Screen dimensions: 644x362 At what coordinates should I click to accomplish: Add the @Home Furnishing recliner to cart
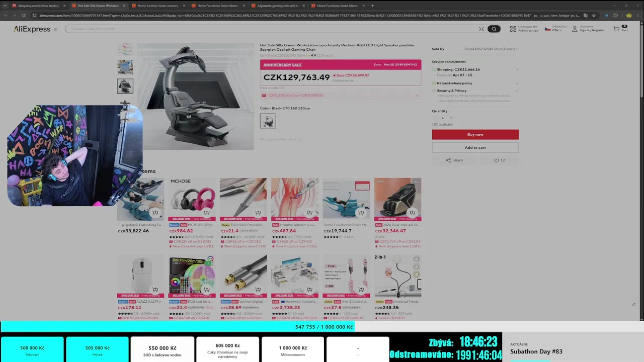[155, 213]
